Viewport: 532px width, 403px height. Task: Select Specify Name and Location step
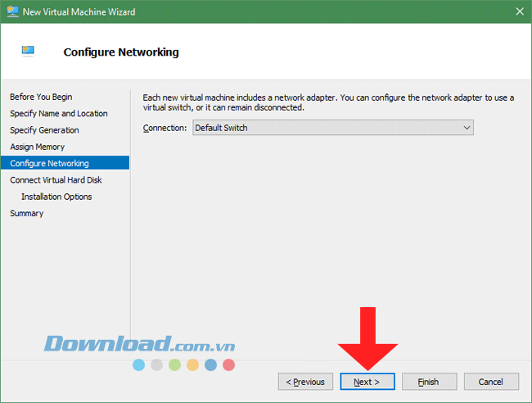[x=59, y=113]
